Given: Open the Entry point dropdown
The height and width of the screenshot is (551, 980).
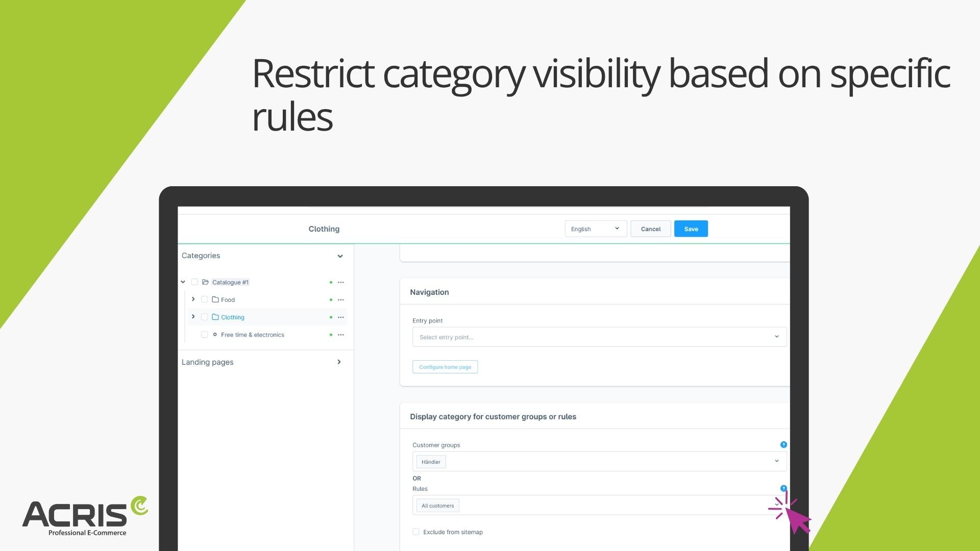Looking at the screenshot, I should click(x=599, y=337).
